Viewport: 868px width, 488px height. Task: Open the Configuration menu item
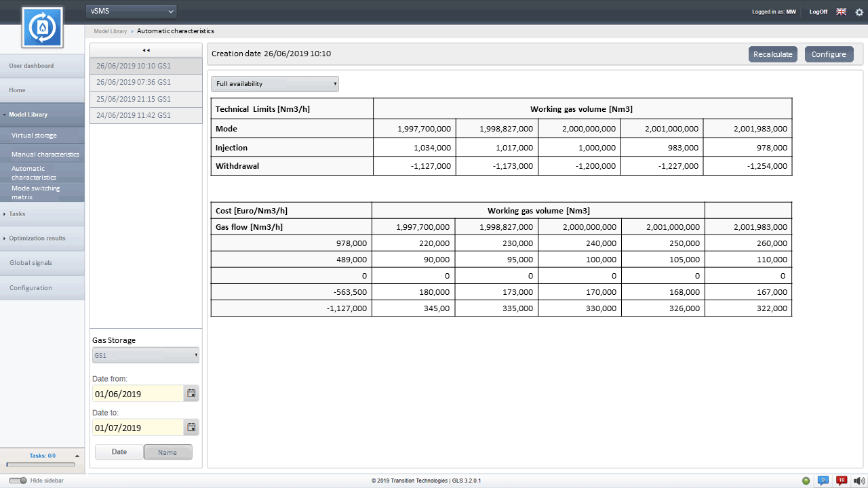tap(42, 288)
